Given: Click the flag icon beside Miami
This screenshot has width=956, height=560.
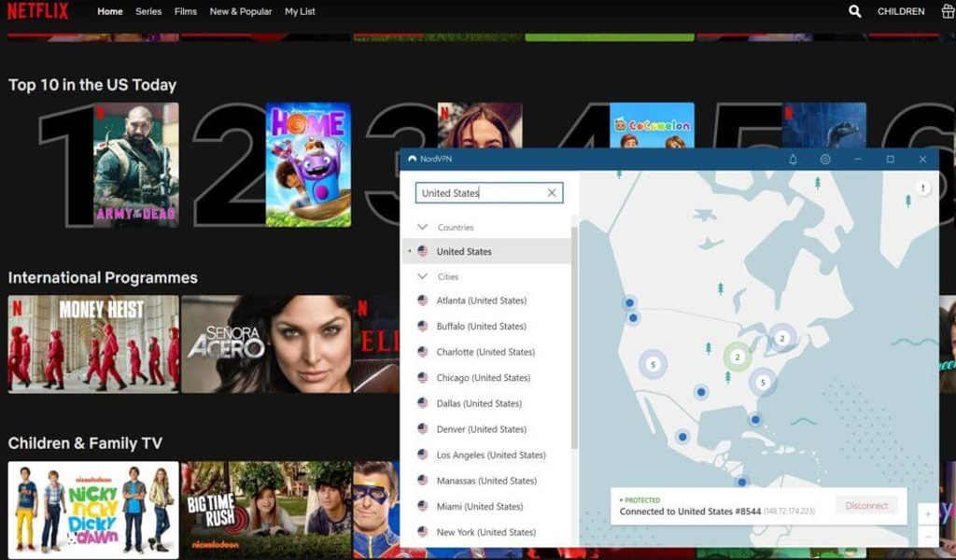Looking at the screenshot, I should pyautogui.click(x=423, y=506).
